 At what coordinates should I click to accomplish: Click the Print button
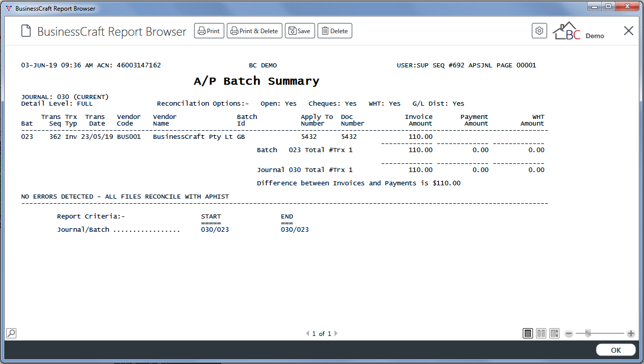tap(209, 31)
